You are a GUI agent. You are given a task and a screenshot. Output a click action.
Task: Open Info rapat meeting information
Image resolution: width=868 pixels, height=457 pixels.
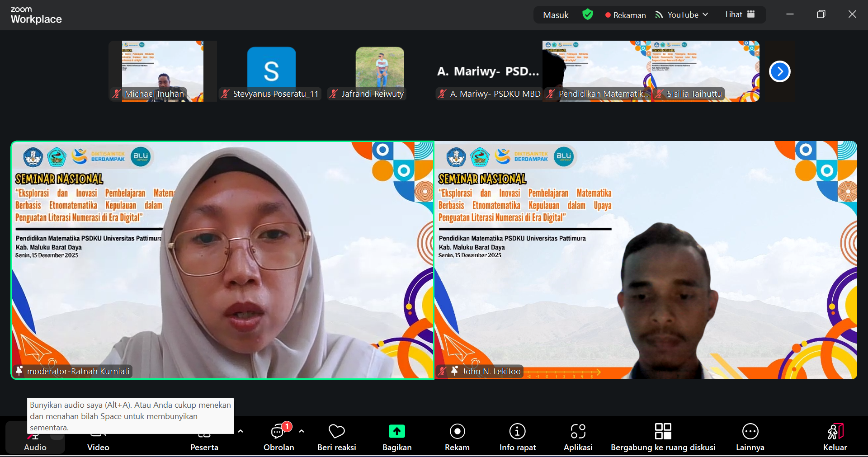(517, 437)
